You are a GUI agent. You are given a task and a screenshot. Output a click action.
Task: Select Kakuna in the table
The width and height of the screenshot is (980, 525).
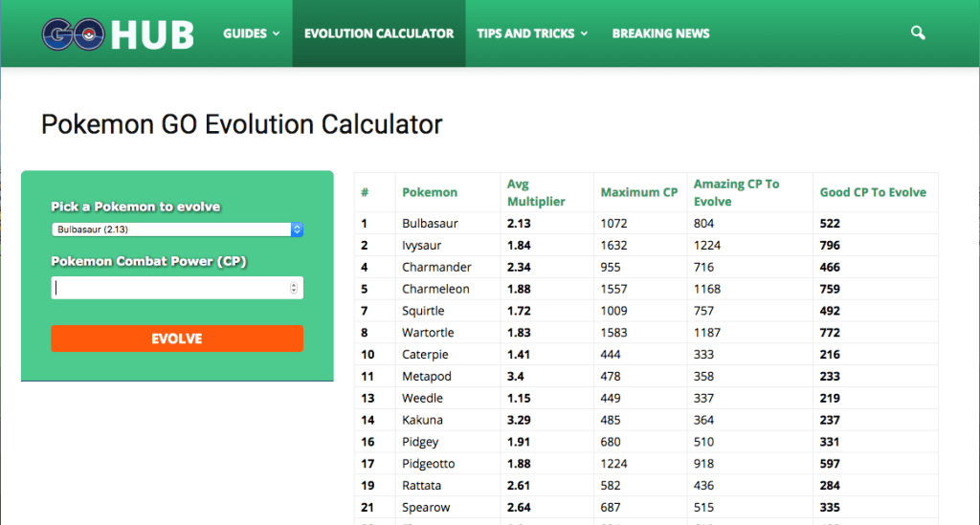422,420
